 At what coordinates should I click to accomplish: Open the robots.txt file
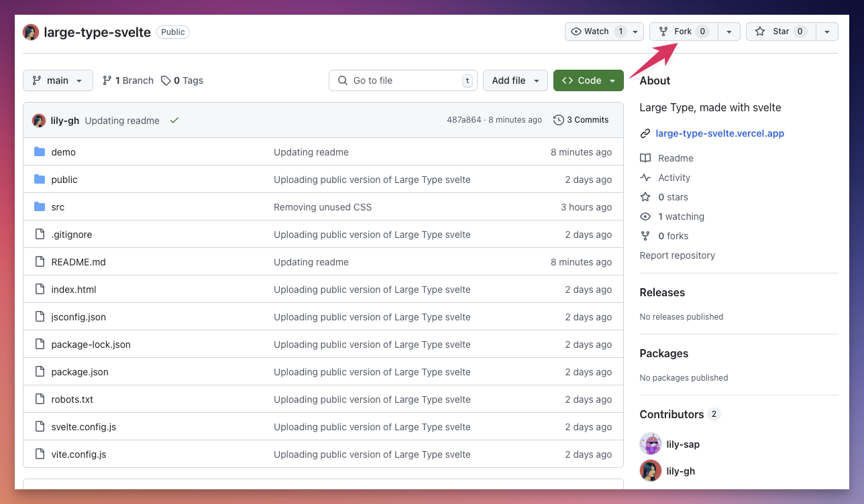click(72, 399)
